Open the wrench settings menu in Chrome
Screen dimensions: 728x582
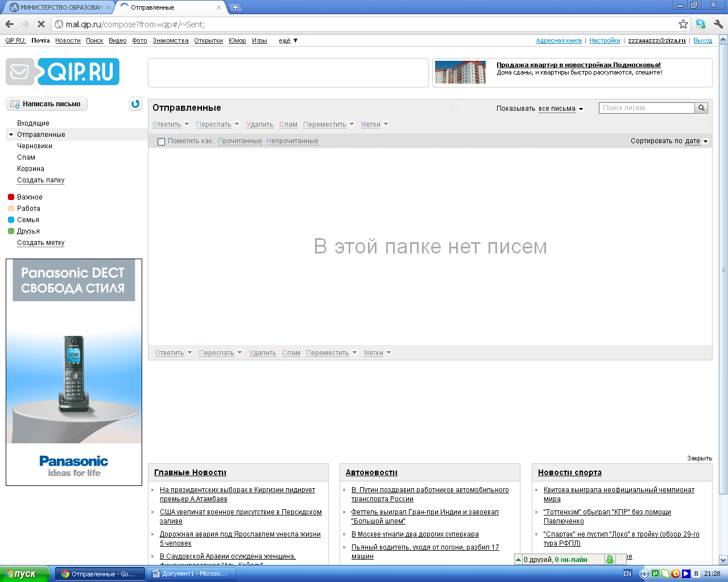718,24
